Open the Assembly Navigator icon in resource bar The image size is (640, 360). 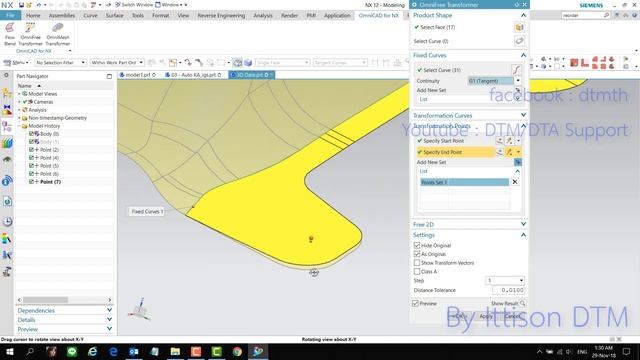tap(7, 93)
